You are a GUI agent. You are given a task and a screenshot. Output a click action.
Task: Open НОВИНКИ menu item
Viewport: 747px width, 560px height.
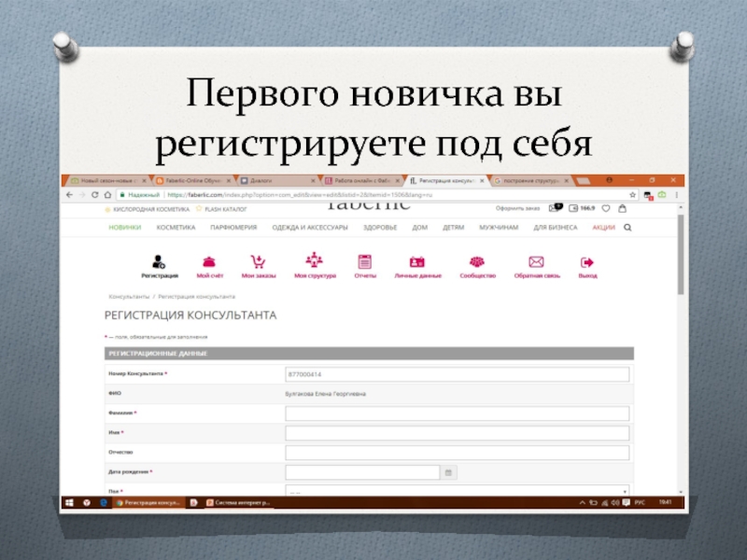tap(125, 228)
